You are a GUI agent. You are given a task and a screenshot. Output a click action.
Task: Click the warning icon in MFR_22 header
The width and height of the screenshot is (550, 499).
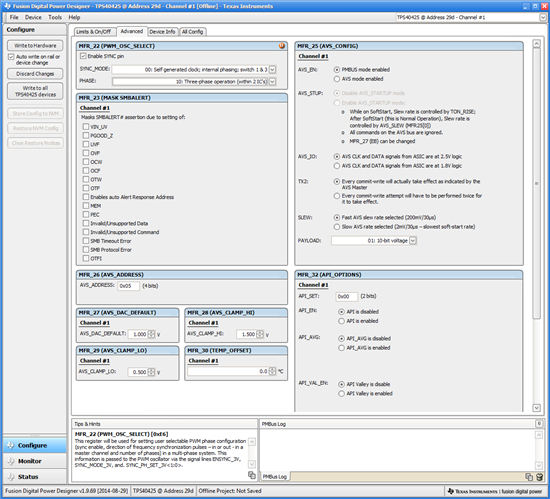pos(282,46)
